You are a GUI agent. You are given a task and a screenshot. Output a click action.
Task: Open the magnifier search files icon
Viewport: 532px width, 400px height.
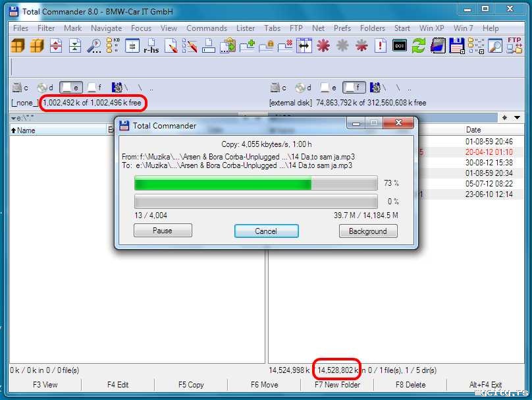tap(94, 45)
